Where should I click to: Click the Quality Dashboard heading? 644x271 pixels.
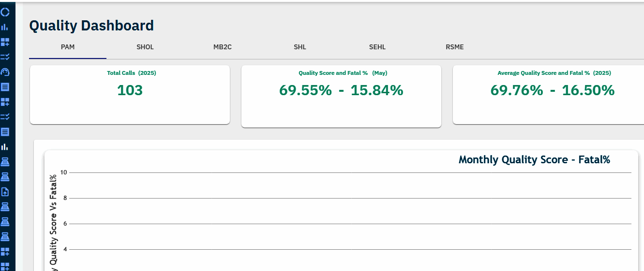91,26
